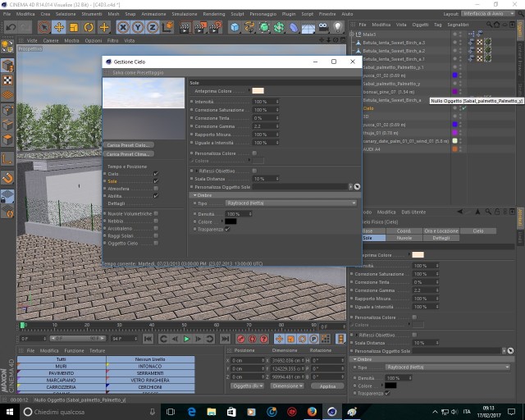Click the cube primitive object icon
Viewport: 525px width, 420px height.
coord(235,27)
